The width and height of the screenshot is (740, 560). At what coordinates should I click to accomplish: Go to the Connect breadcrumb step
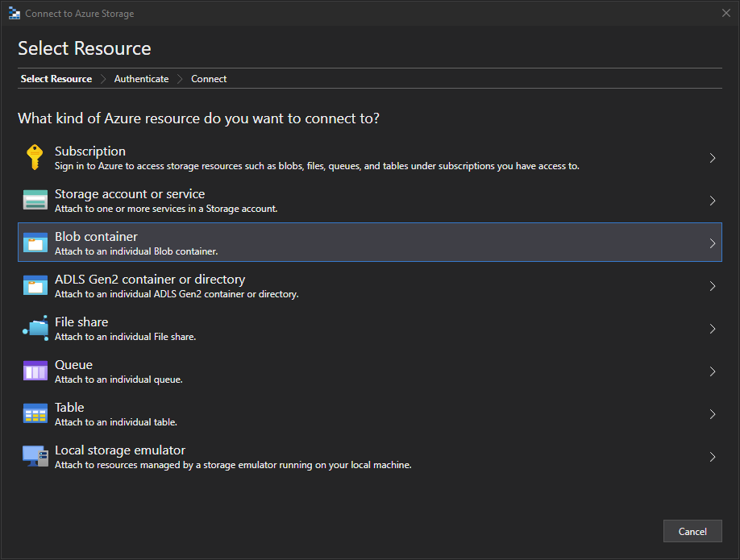(209, 79)
